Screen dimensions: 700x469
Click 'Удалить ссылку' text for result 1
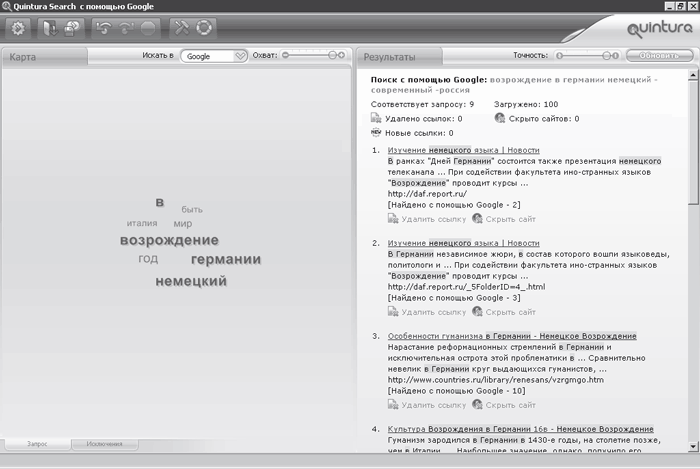(x=433, y=219)
